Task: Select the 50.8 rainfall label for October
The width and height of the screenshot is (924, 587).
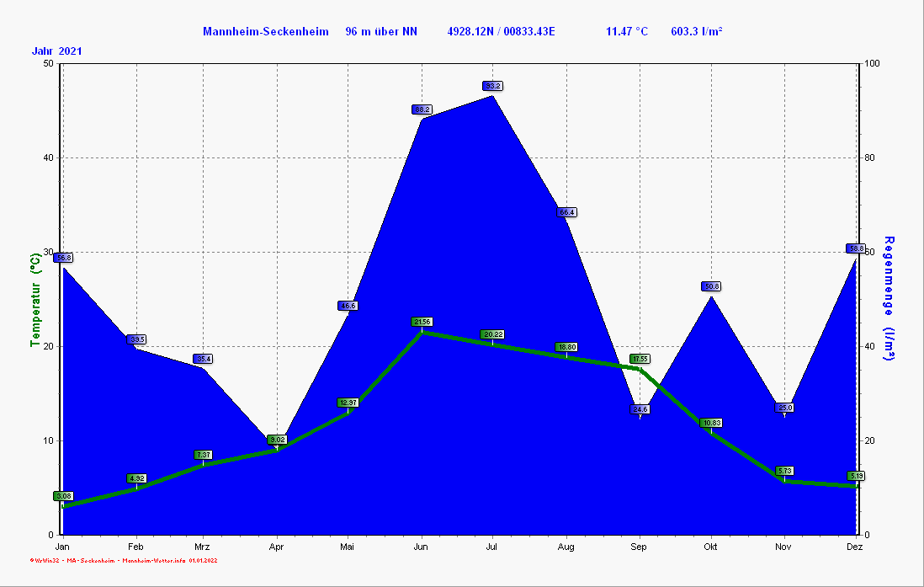Action: coord(711,286)
